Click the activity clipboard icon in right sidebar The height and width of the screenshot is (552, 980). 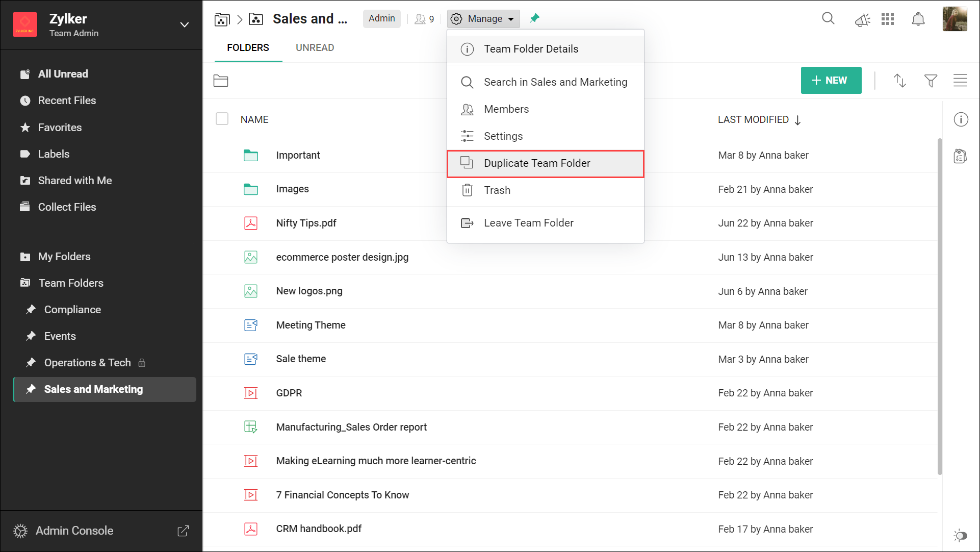pyautogui.click(x=961, y=156)
